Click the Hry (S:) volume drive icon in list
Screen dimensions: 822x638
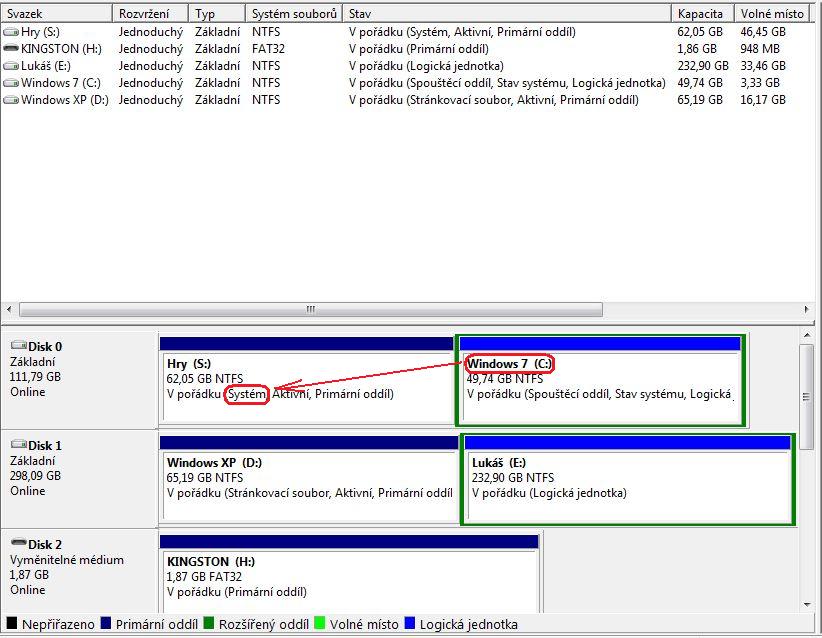11,32
